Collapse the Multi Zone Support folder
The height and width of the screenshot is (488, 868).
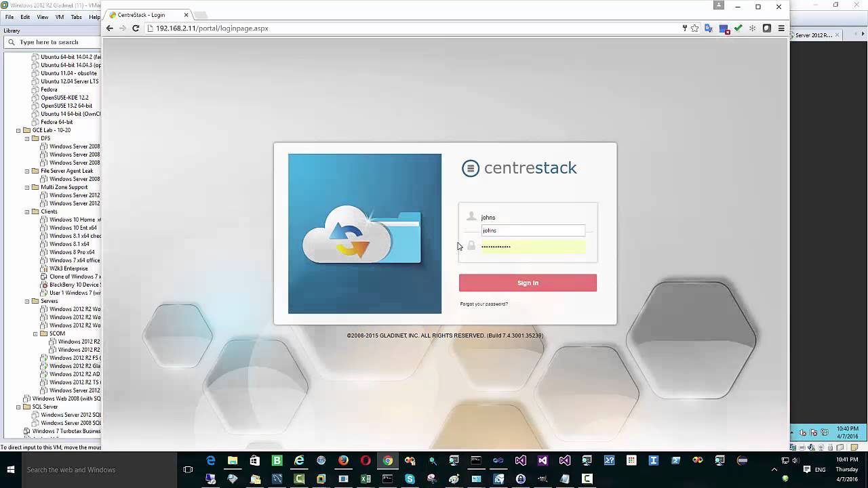(x=27, y=187)
